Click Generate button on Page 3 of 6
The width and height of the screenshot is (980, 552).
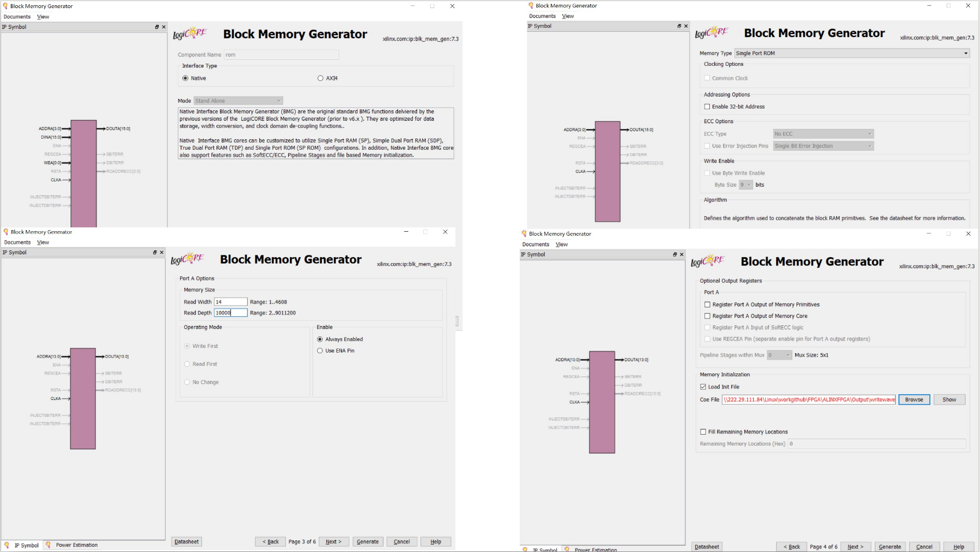click(x=368, y=542)
